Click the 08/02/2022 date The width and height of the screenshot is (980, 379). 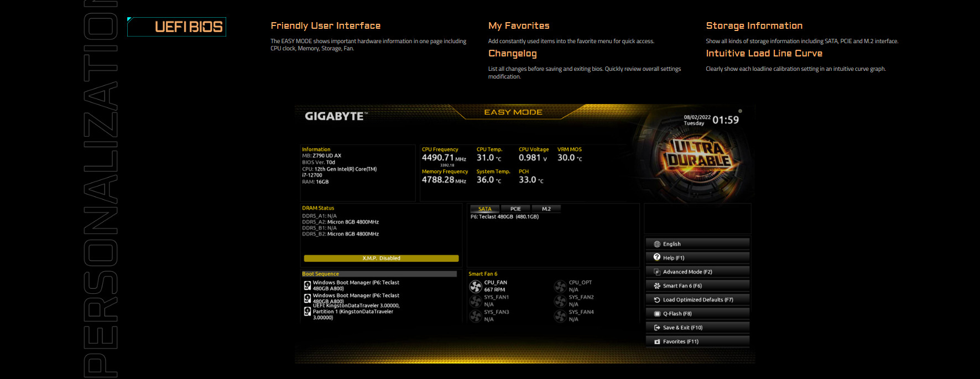pyautogui.click(x=697, y=117)
